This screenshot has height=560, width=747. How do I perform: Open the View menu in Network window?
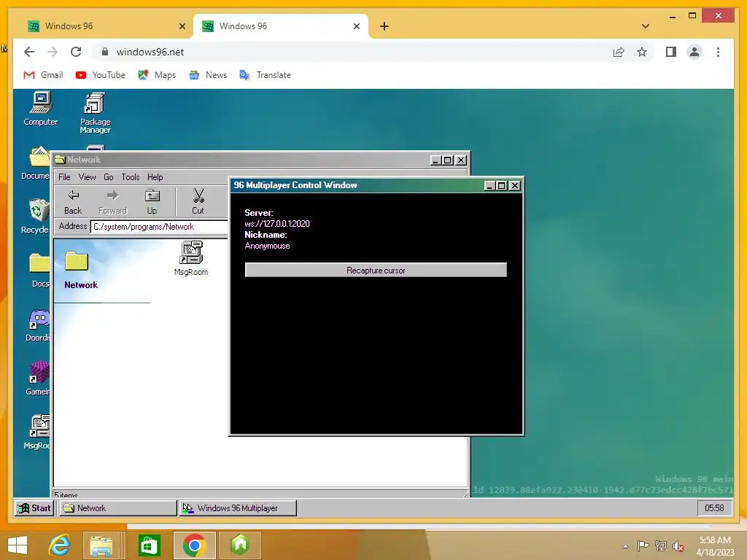coord(88,177)
